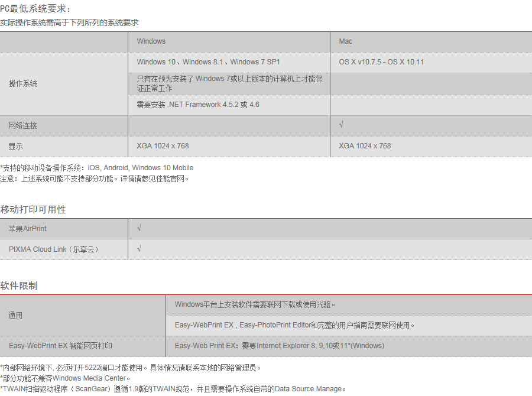
Task: Click the Windows Media Center incompatibility footnote
Action: coord(65,378)
